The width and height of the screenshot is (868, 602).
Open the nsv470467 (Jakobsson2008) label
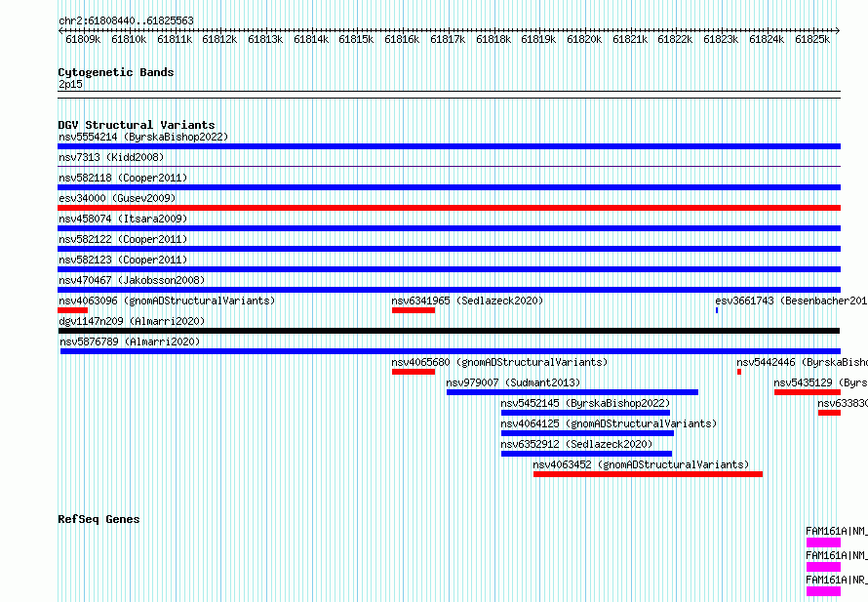click(132, 280)
